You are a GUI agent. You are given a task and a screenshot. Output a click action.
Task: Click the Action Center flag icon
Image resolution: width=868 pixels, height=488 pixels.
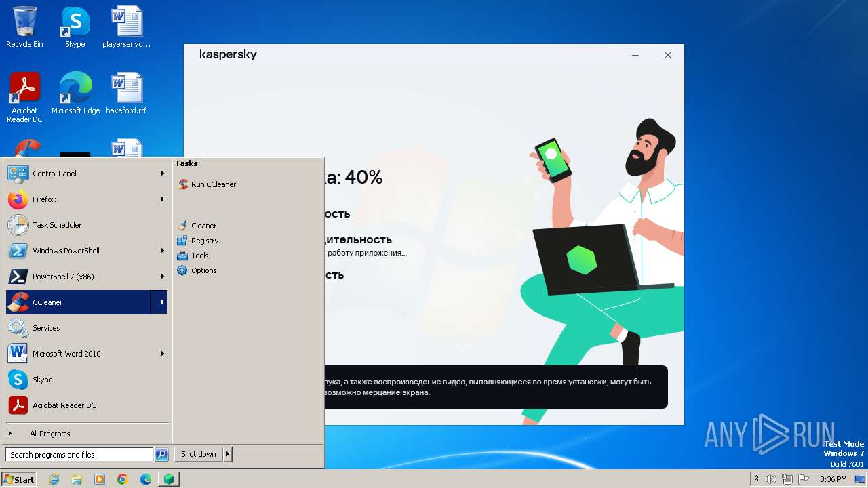point(804,479)
